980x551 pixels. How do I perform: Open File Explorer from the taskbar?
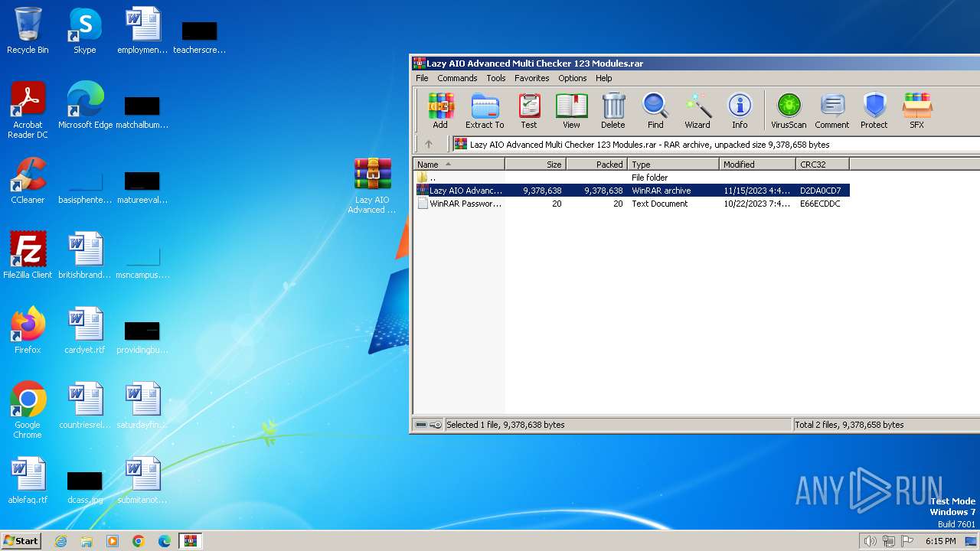[87, 541]
